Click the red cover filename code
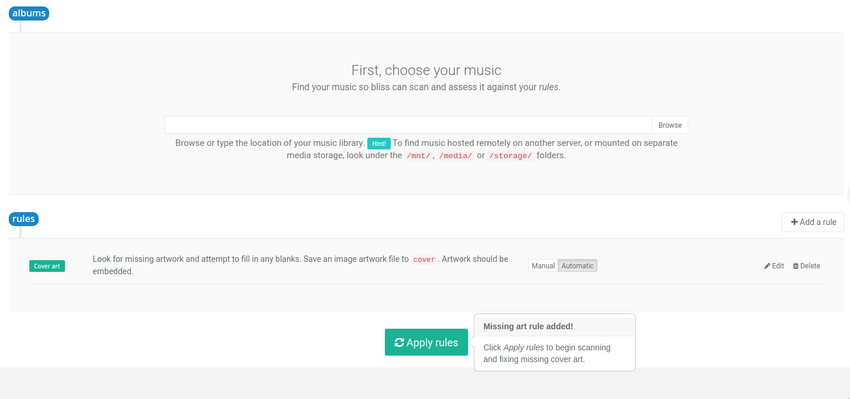Image resolution: width=850 pixels, height=399 pixels. click(424, 260)
